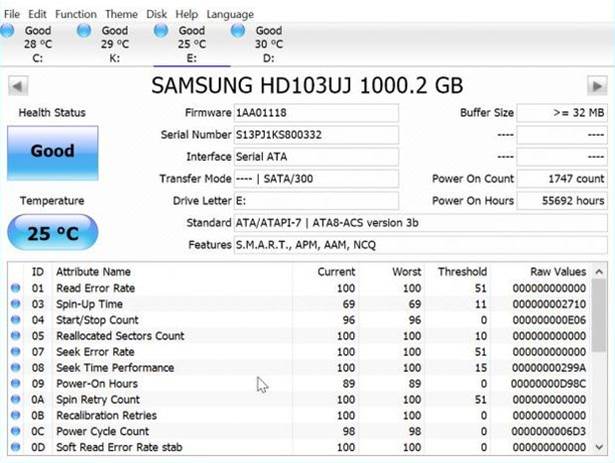The width and height of the screenshot is (615, 463).
Task: Select the Spin Retry Count row
Action: pos(299,399)
